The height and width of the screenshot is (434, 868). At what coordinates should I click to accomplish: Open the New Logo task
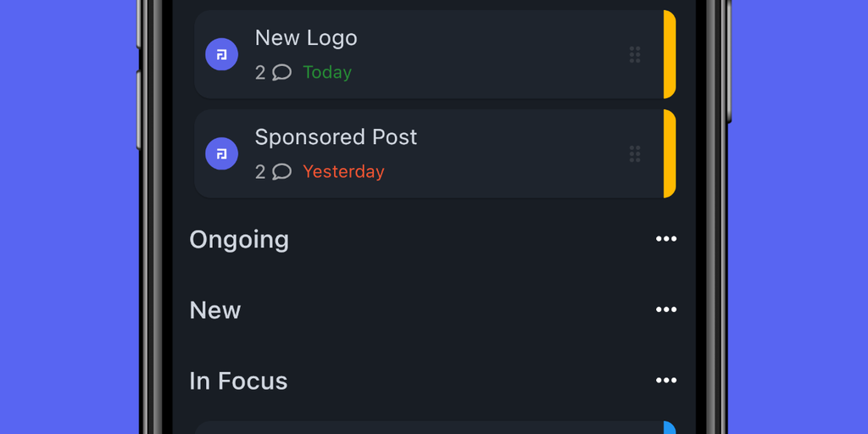306,38
